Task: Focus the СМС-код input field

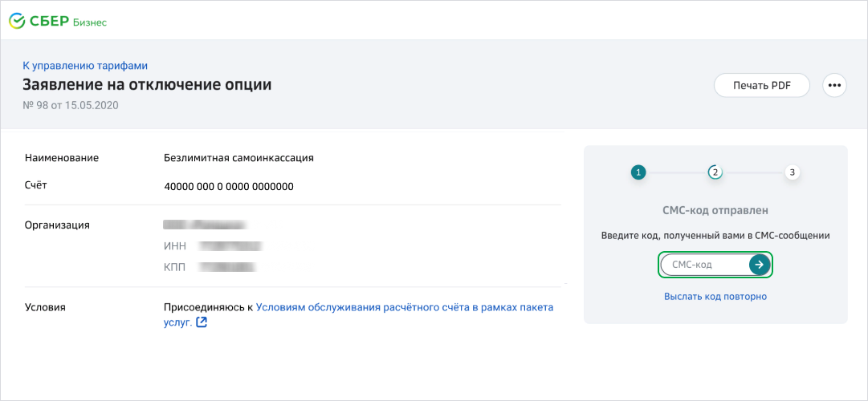Action: click(704, 265)
